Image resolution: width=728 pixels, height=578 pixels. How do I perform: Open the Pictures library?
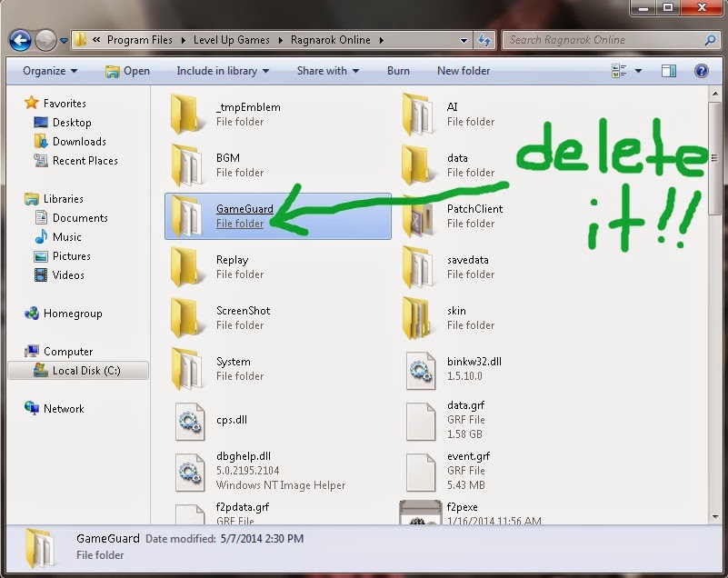point(62,255)
